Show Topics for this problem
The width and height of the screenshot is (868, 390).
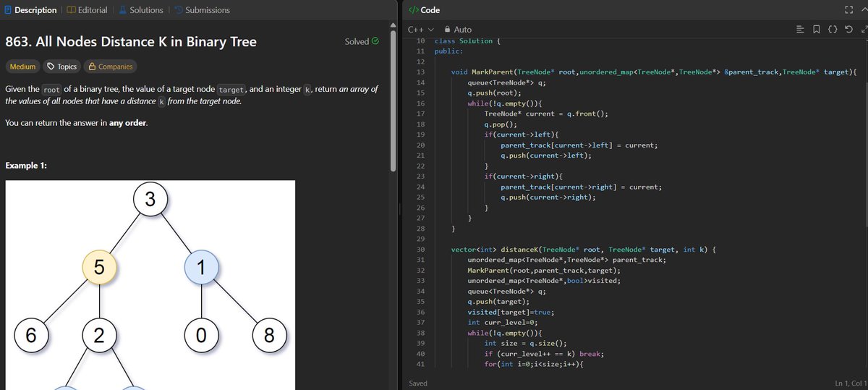61,67
